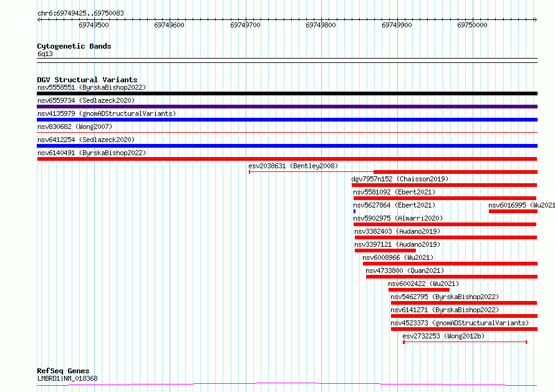Image resolution: width=555 pixels, height=392 pixels.
Task: Open nsv4135979 (gnomADStructuralVariants) label
Action: pos(107,113)
